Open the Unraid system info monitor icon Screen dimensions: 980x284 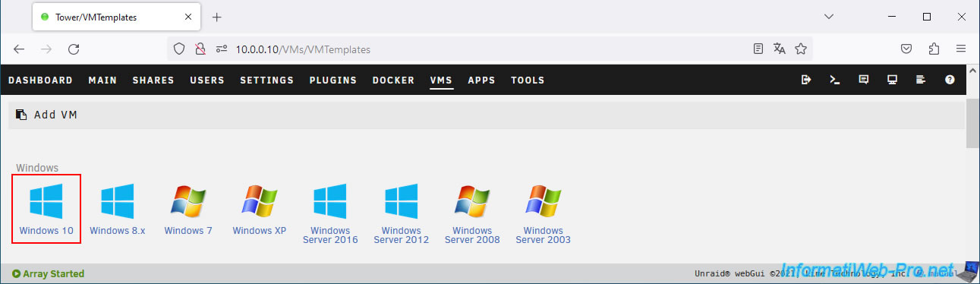pyautogui.click(x=893, y=80)
